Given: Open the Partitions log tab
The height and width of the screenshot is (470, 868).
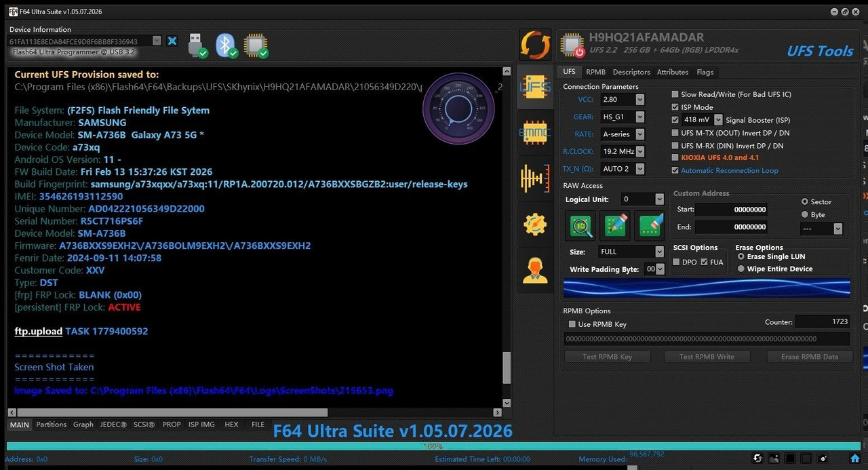Looking at the screenshot, I should click(52, 425).
